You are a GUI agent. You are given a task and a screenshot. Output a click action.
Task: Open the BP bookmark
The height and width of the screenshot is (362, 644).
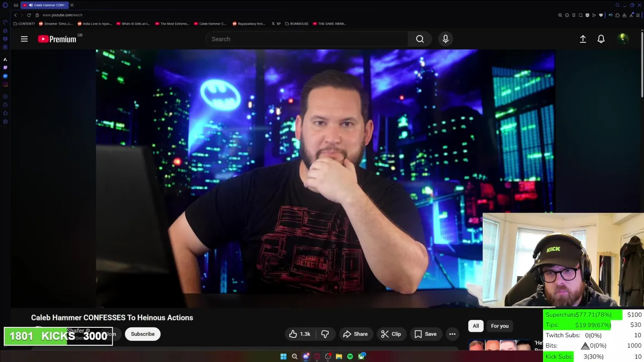[x=276, y=24]
